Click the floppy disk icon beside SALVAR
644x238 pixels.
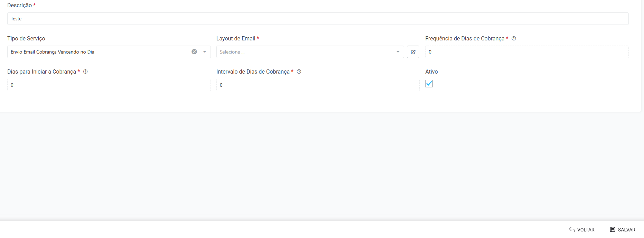(x=612, y=230)
